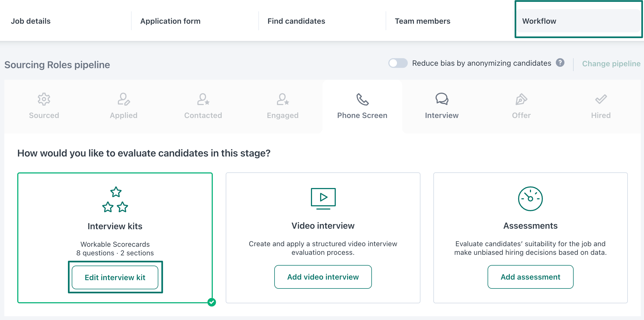Screen dimensions: 644x320
Task: Select the Sourced gear icon stage
Action: click(x=44, y=99)
